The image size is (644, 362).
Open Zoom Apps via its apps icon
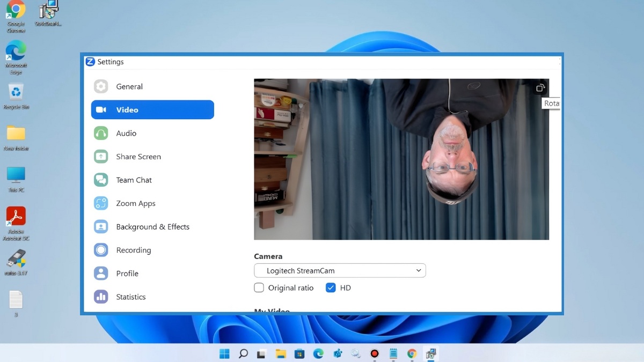[101, 203]
